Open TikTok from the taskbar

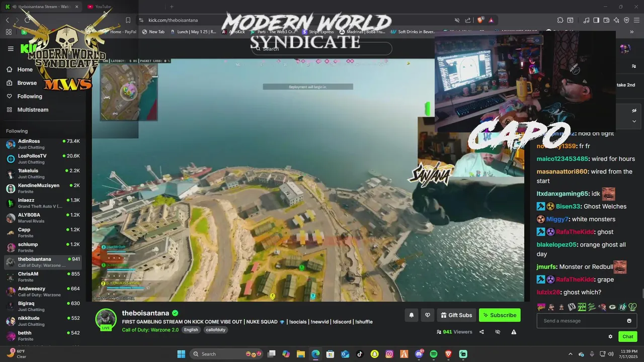[360, 354]
